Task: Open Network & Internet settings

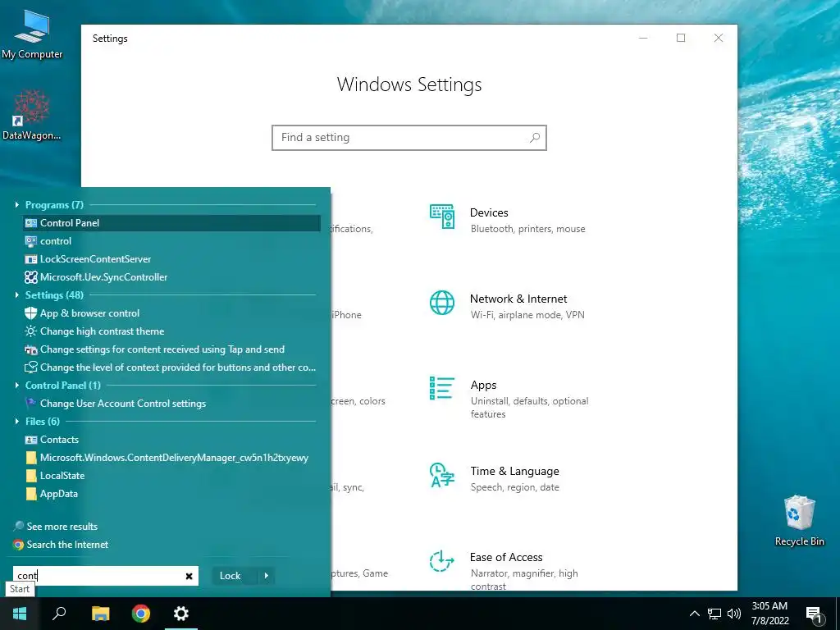Action: 508,307
